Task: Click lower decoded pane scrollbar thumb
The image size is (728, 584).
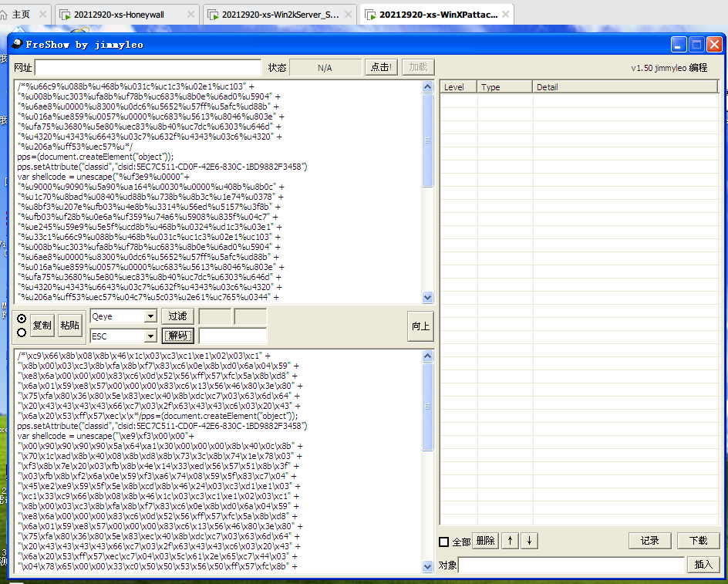Action: click(x=427, y=407)
